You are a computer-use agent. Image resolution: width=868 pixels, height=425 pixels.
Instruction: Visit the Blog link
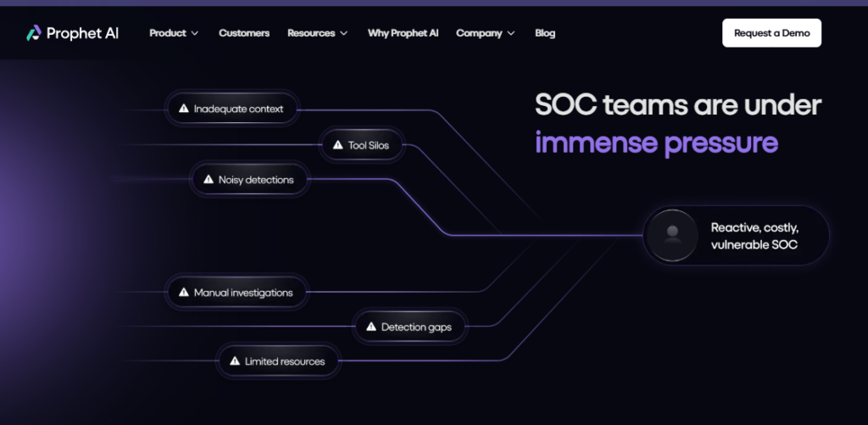(x=545, y=33)
